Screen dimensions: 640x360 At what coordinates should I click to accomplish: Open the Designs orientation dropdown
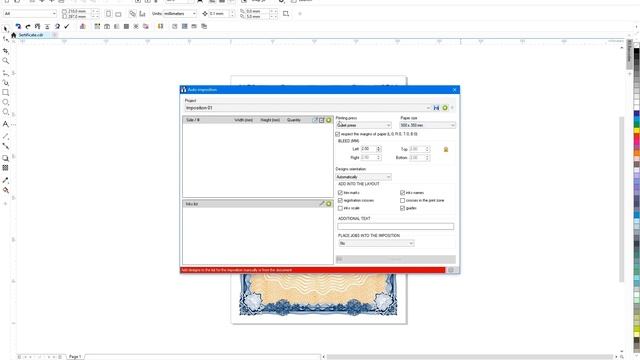pos(363,177)
